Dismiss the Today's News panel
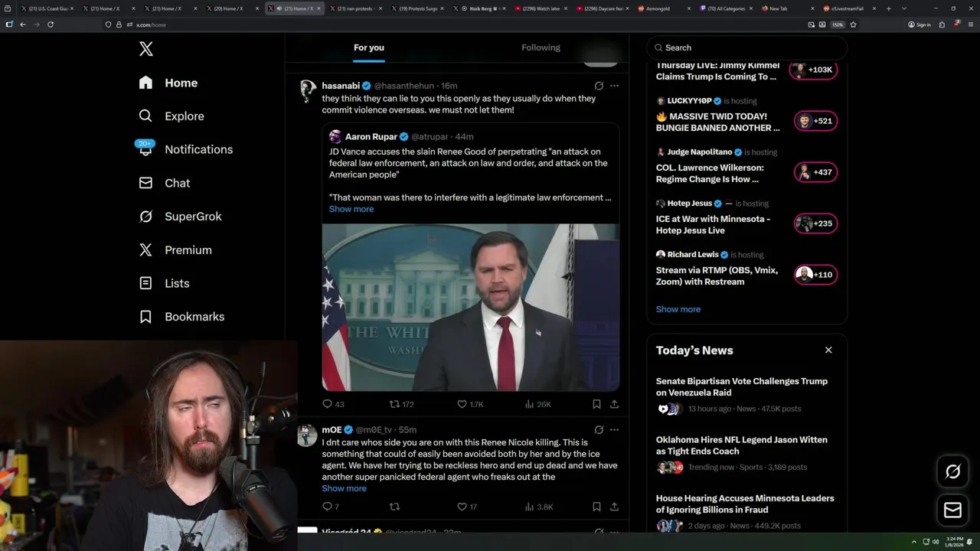 (x=828, y=350)
